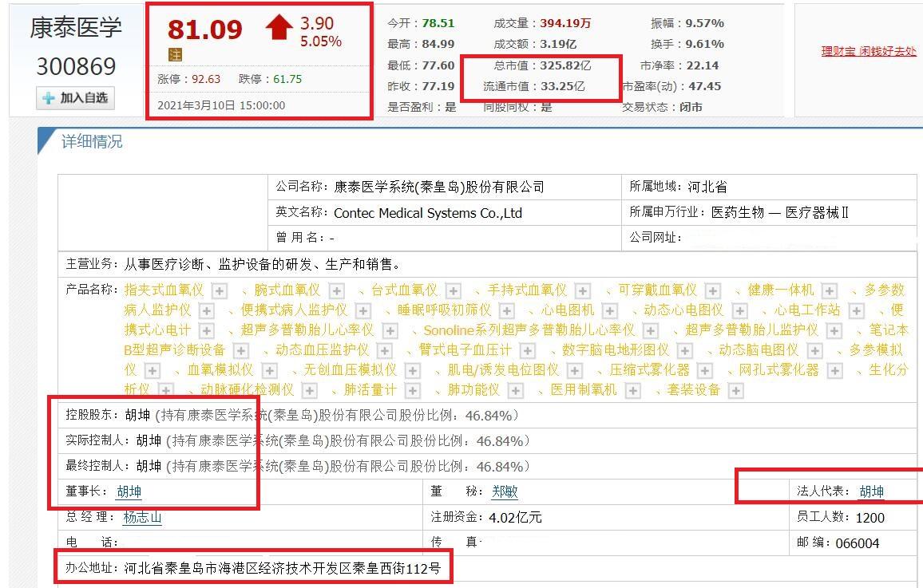
Task: Expand plus box after 健康一体机
Action: tap(830, 291)
